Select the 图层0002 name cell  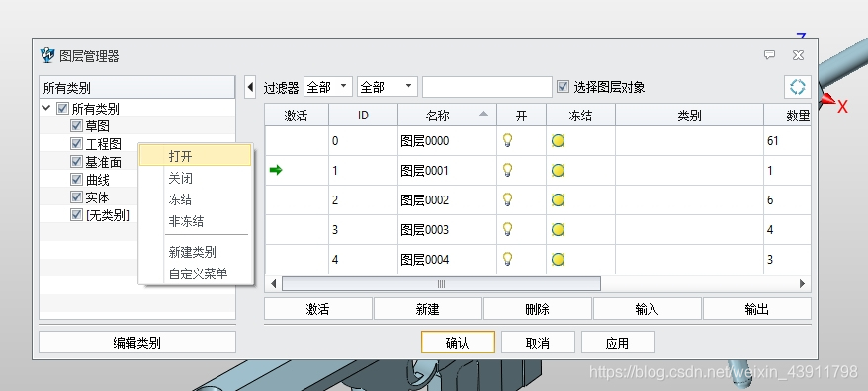point(447,200)
